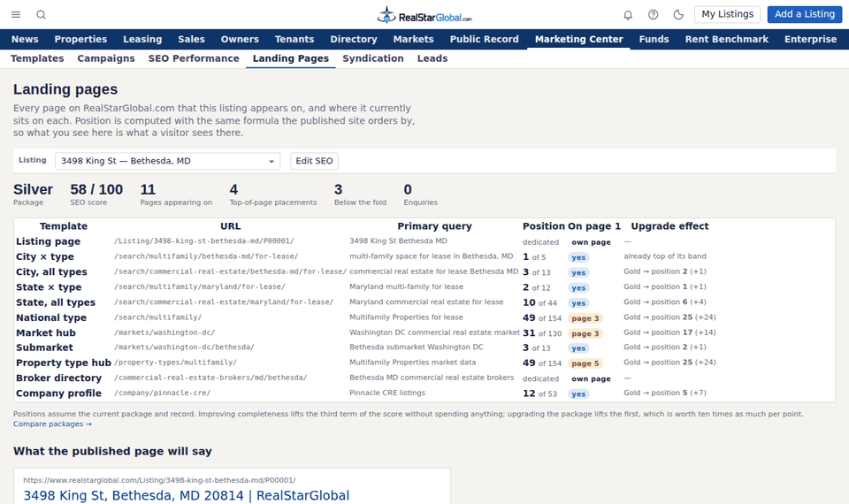Screen dimensions: 849x504
Task: Click the Edit SEO button
Action: (314, 161)
